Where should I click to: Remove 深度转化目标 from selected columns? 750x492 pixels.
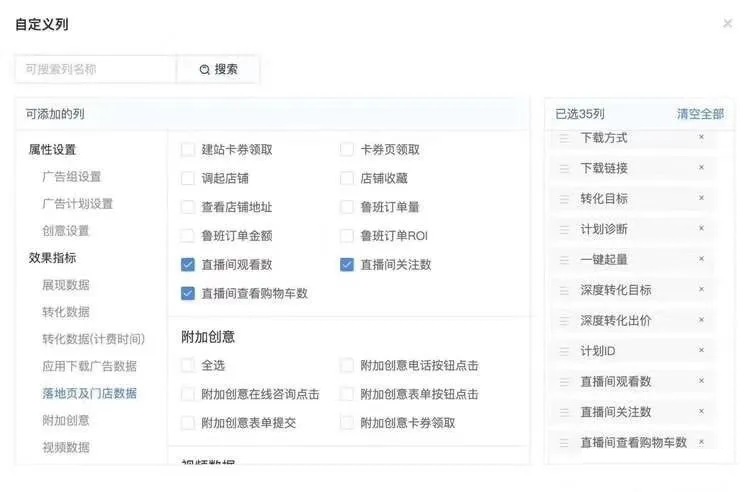coord(701,289)
